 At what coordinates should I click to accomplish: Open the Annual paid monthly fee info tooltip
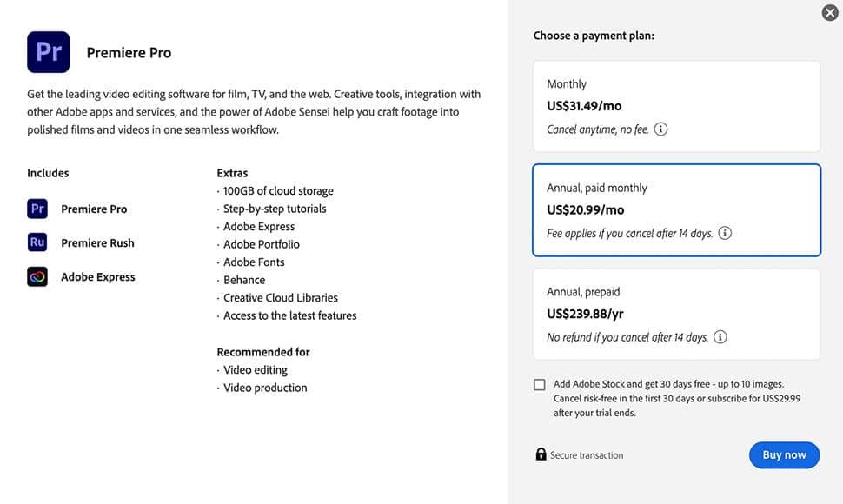(724, 233)
